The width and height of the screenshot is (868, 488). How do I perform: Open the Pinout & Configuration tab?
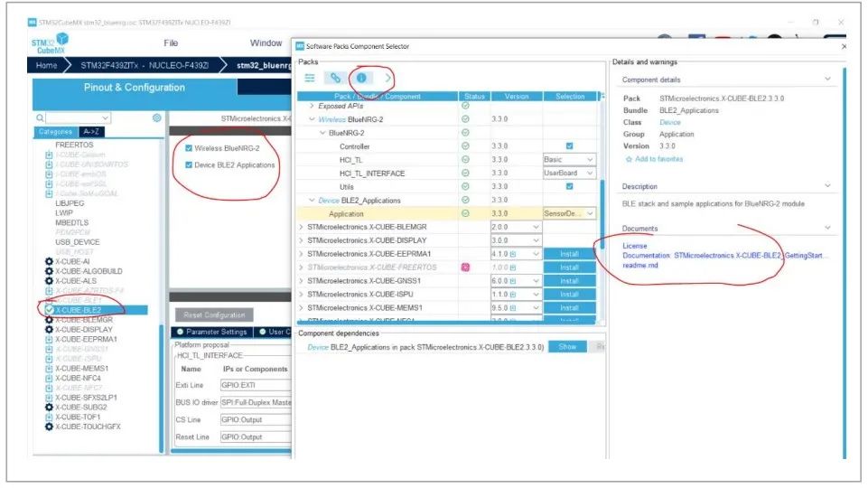(x=135, y=88)
